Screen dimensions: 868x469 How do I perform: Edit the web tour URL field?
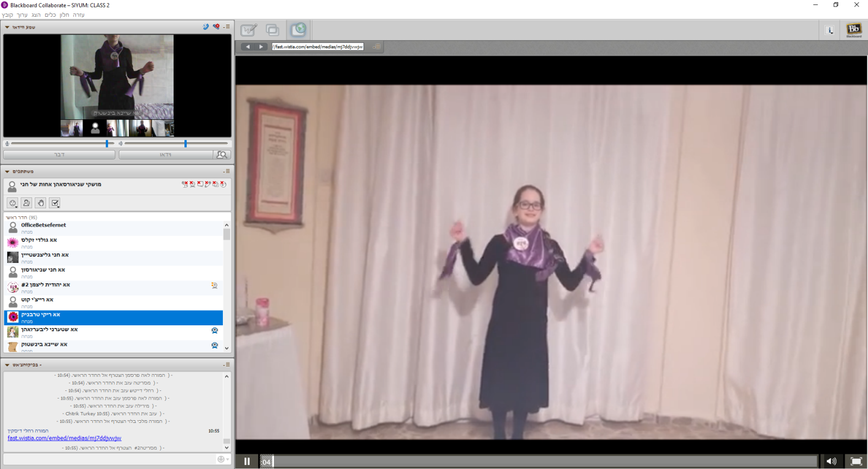pos(318,47)
